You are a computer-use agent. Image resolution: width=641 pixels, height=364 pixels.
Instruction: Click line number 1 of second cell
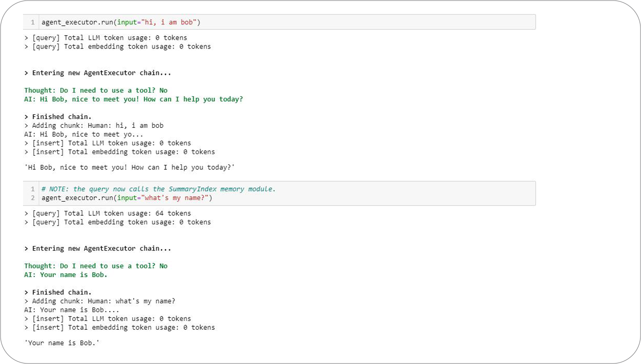pos(33,189)
